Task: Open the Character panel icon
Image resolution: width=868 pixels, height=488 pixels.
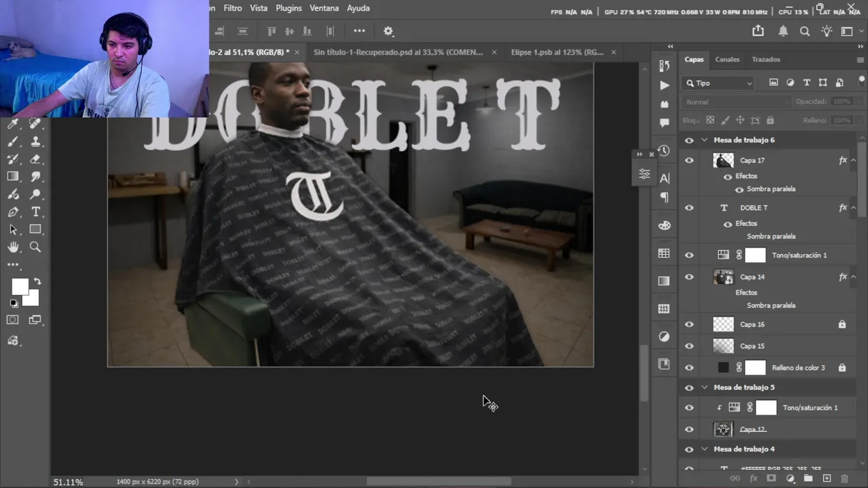Action: point(665,178)
